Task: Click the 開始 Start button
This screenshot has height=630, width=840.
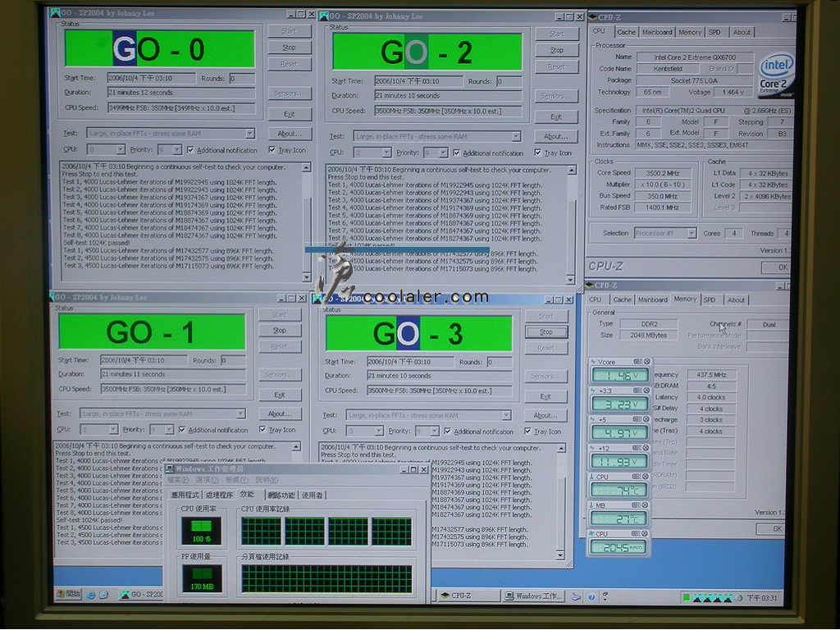Action: 69,594
